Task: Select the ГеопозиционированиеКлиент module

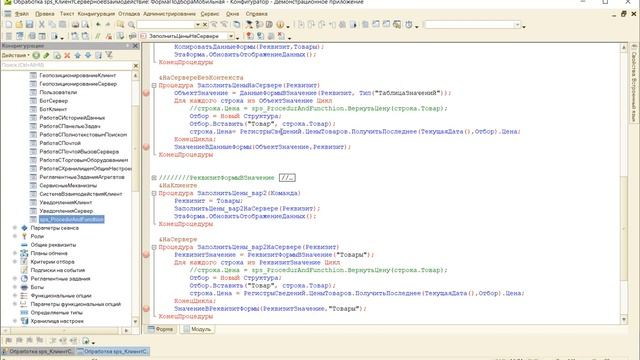Action: 78,75
